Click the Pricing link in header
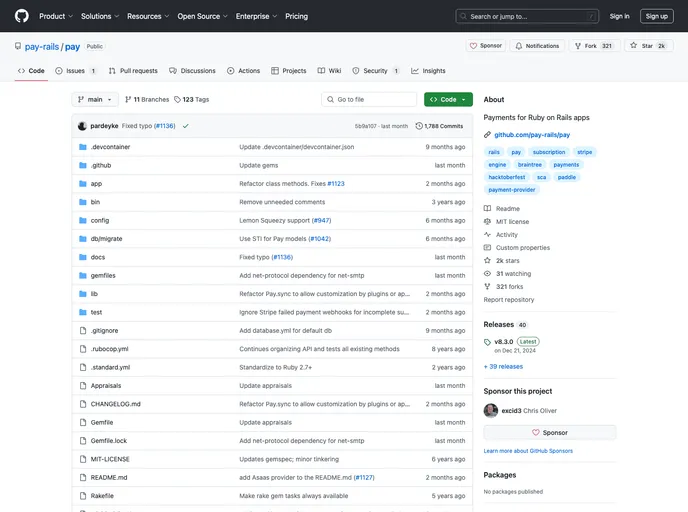The image size is (688, 512). [297, 16]
